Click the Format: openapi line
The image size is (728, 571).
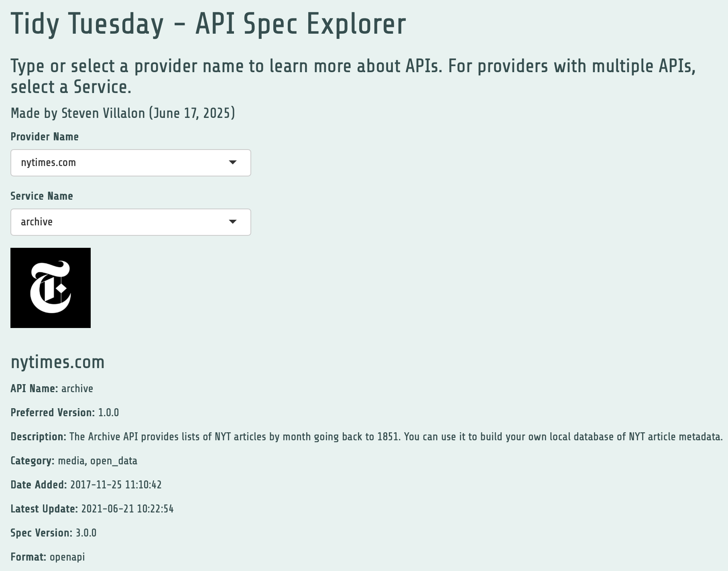47,557
